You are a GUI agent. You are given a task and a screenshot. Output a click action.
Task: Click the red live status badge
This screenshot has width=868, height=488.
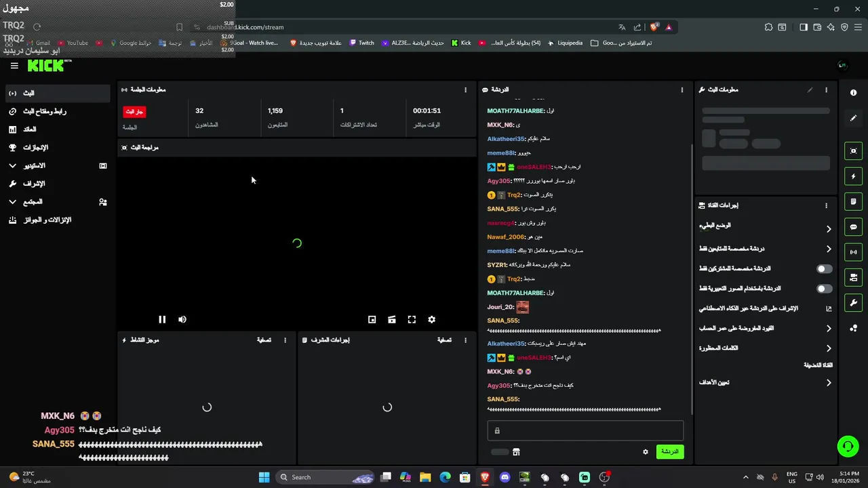point(134,111)
